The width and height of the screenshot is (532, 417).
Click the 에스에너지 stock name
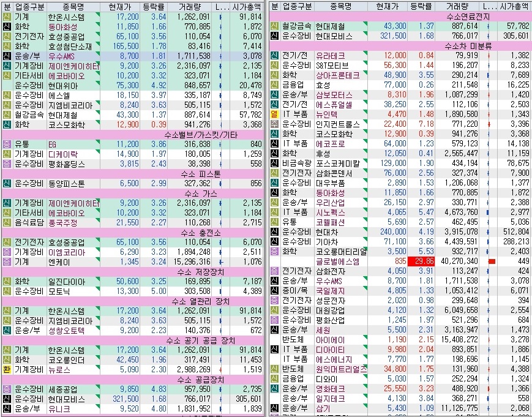334,359
